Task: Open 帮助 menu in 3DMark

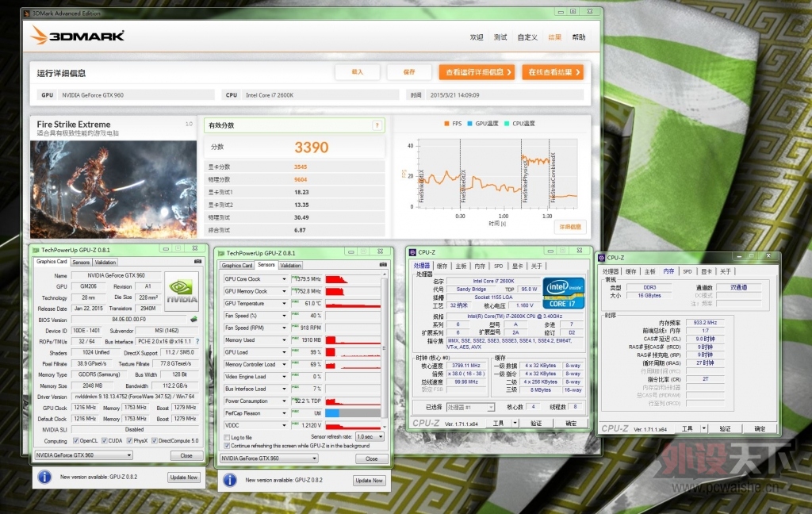Action: pyautogui.click(x=578, y=37)
